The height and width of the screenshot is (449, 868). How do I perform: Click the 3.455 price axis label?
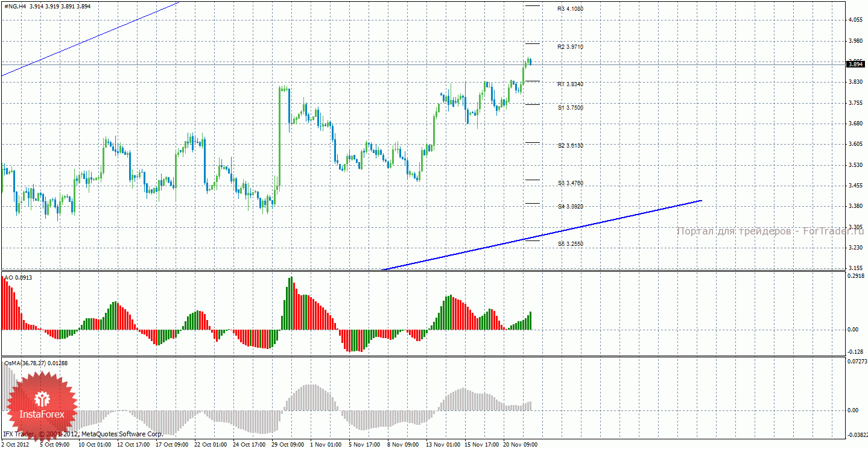pyautogui.click(x=856, y=186)
